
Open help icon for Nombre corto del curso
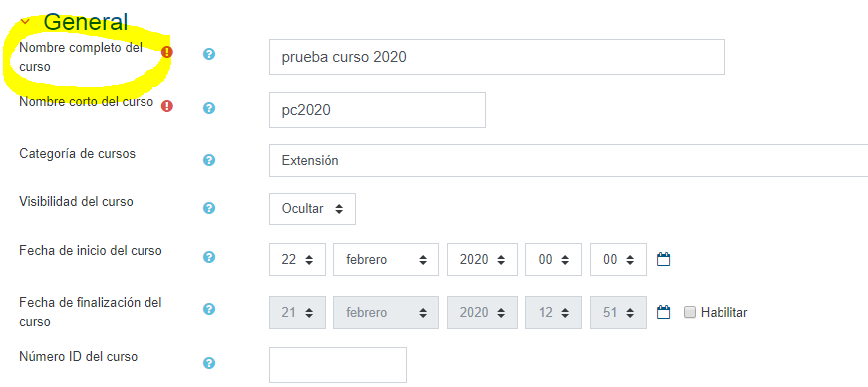click(x=208, y=108)
